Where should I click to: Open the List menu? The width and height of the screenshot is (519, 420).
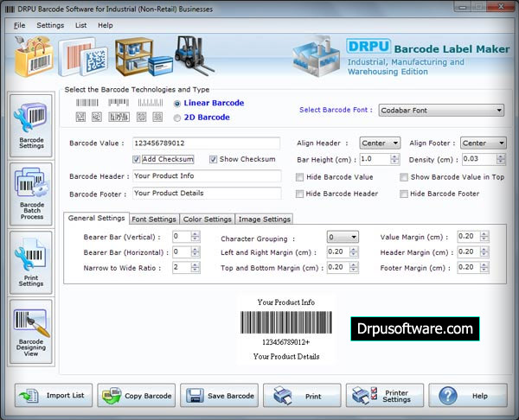click(x=80, y=25)
